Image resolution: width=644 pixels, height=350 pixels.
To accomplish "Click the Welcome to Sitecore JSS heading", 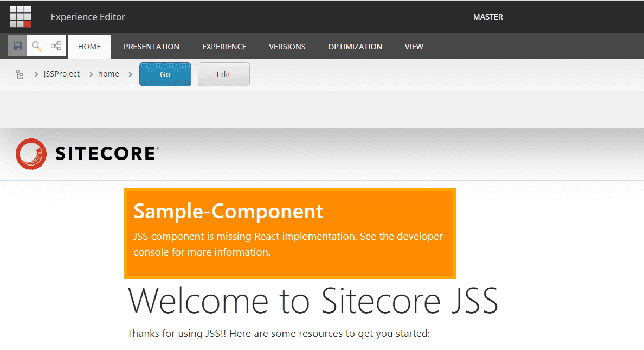I will (x=312, y=300).
